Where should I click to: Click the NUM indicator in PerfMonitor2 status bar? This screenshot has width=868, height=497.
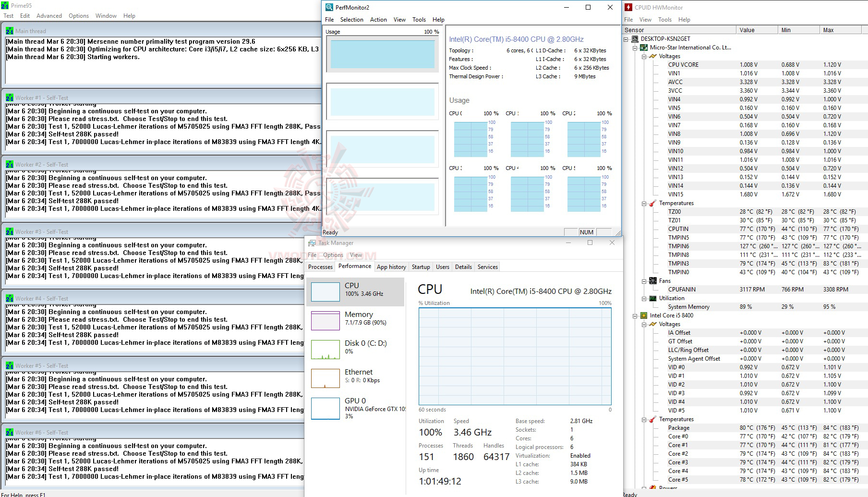click(586, 232)
